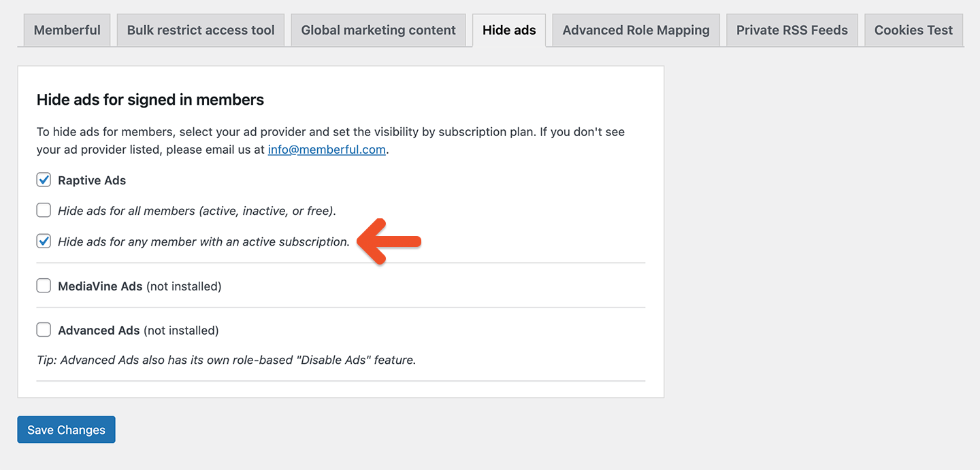Enable the MediaVine Ads option

44,285
